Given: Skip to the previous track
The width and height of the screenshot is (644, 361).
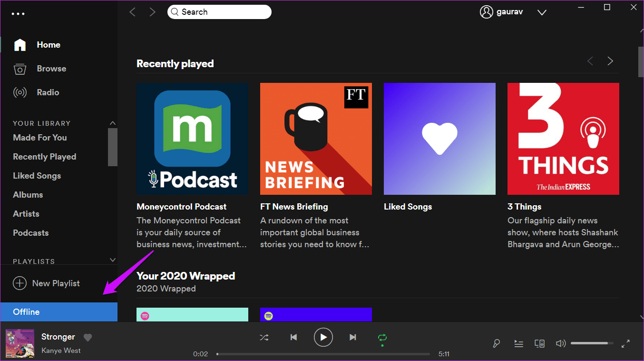Looking at the screenshot, I should [x=294, y=337].
